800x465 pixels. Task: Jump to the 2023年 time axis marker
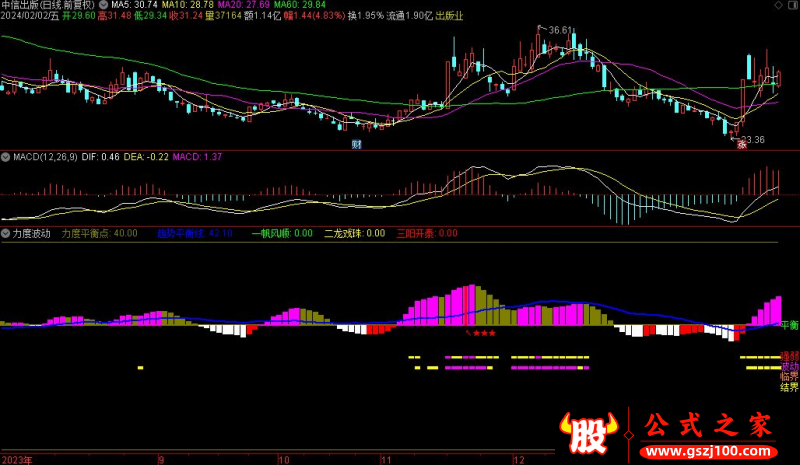(x=17, y=460)
